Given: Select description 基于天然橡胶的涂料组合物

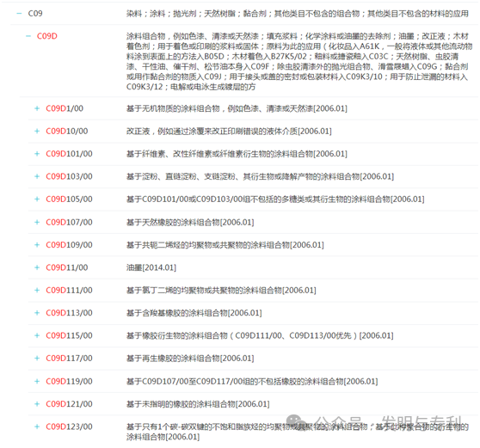Looking at the screenshot, I should [x=190, y=222].
